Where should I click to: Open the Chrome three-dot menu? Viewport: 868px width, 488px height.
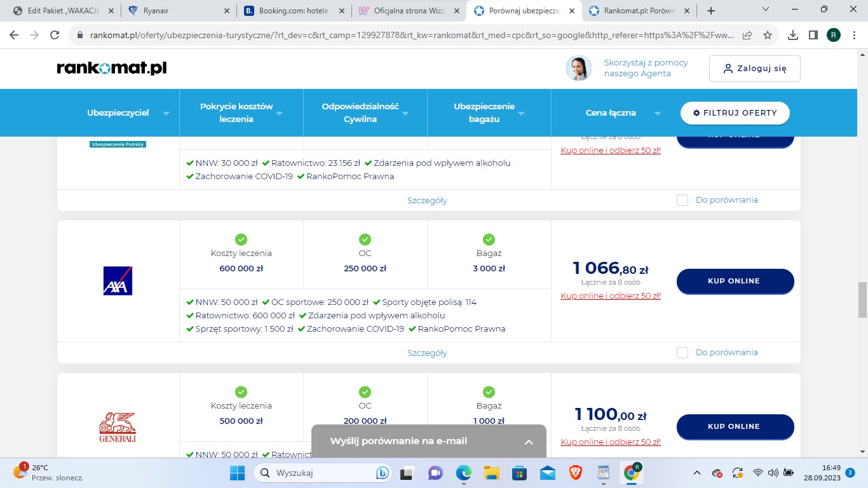click(853, 35)
